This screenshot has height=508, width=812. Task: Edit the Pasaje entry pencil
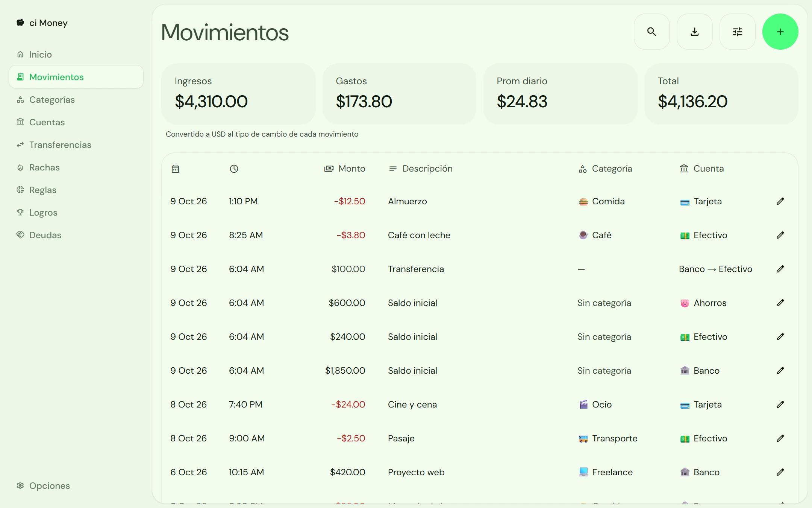(780, 438)
